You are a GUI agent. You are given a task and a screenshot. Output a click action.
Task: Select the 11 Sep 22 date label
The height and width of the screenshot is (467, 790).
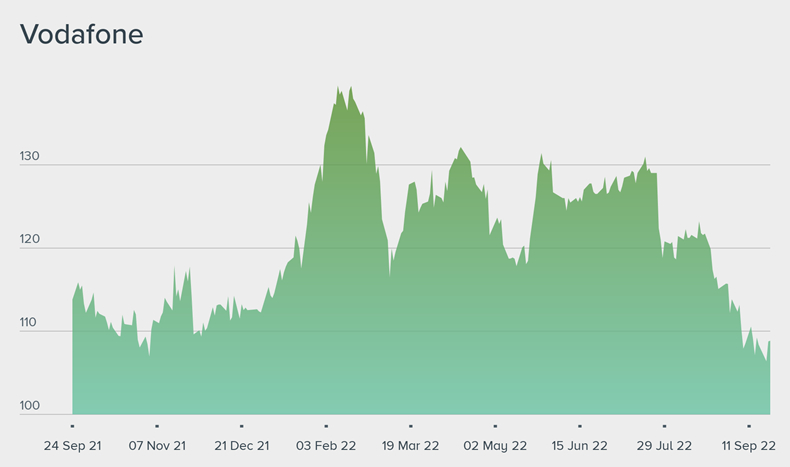click(749, 445)
